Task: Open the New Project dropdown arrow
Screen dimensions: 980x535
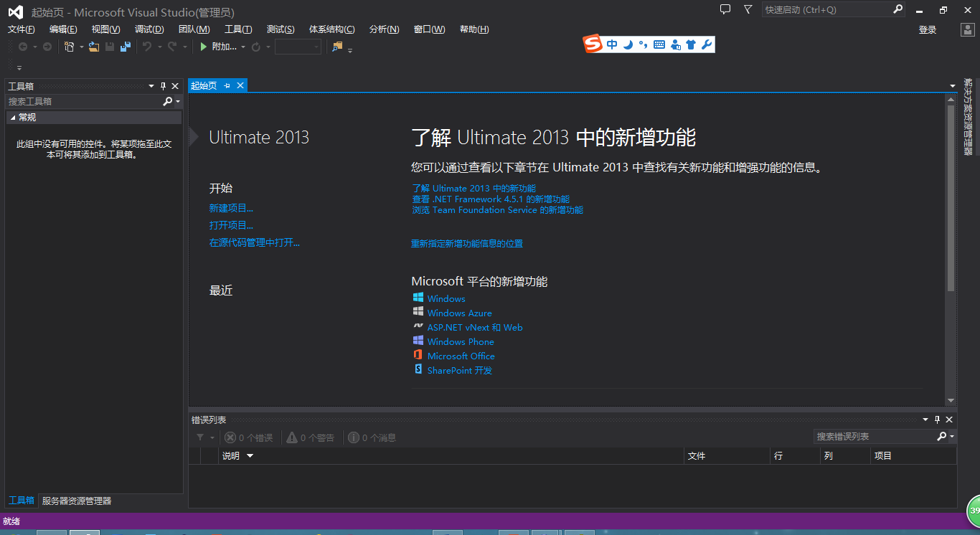Action: click(x=81, y=47)
